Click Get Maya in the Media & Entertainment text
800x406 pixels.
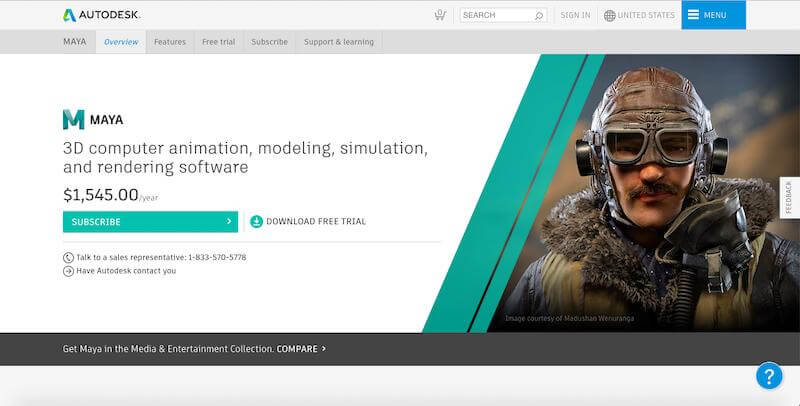click(168, 349)
